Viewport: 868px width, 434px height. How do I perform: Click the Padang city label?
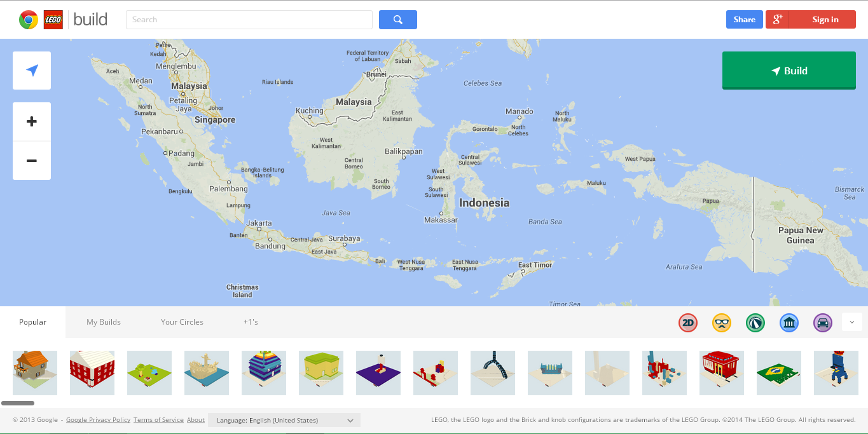pos(181,153)
